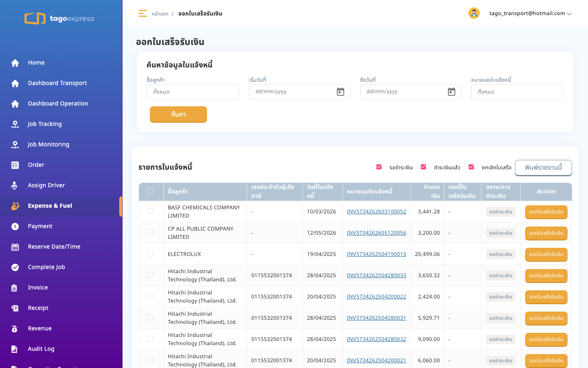
Task: Click the Invoice clipboard icon
Action: point(14,287)
